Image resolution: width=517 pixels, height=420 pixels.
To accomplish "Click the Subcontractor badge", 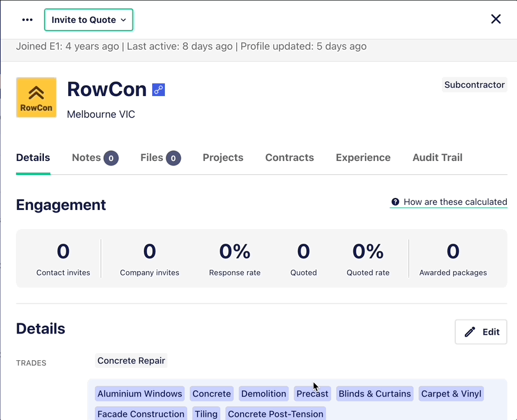I will click(474, 85).
